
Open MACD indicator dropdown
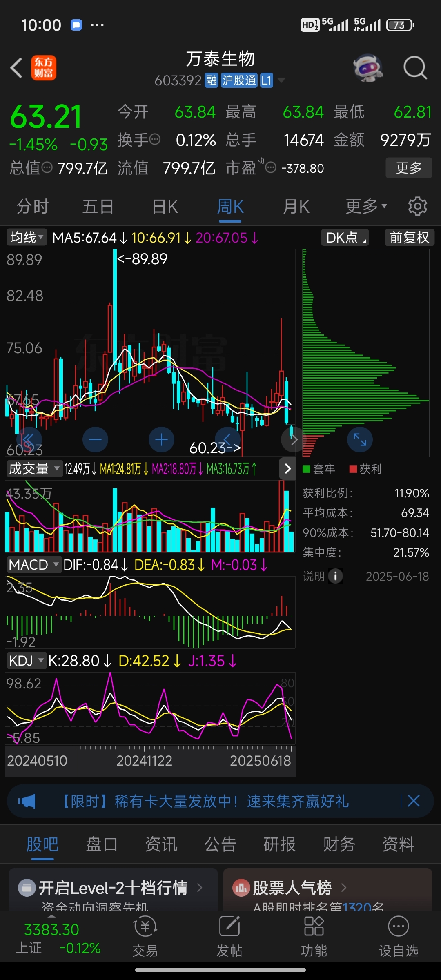tap(34, 565)
